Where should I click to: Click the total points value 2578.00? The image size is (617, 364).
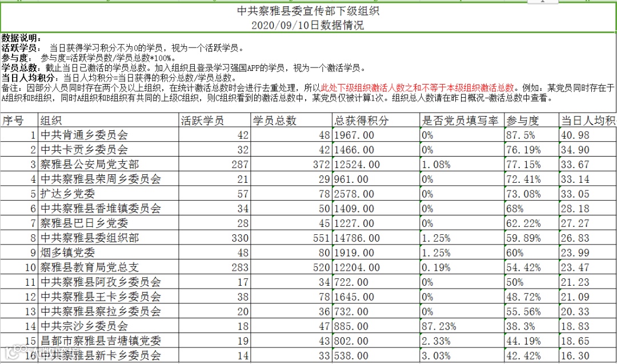point(376,194)
